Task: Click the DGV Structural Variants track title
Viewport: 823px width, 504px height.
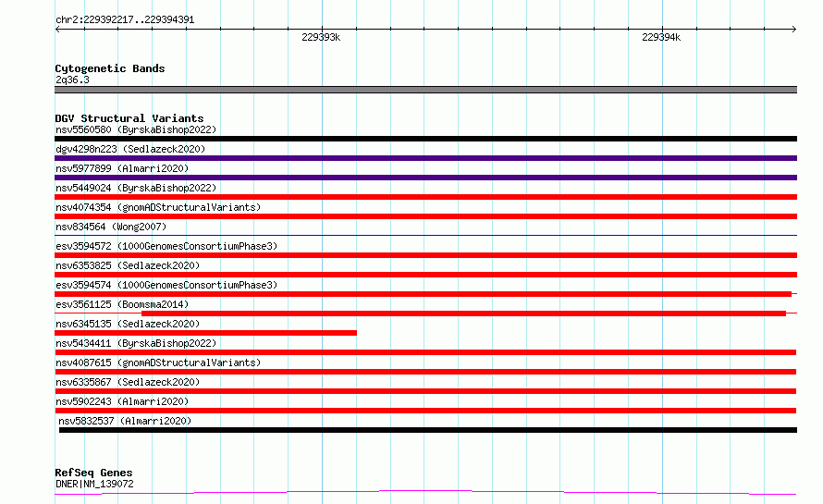Action: pyautogui.click(x=129, y=118)
